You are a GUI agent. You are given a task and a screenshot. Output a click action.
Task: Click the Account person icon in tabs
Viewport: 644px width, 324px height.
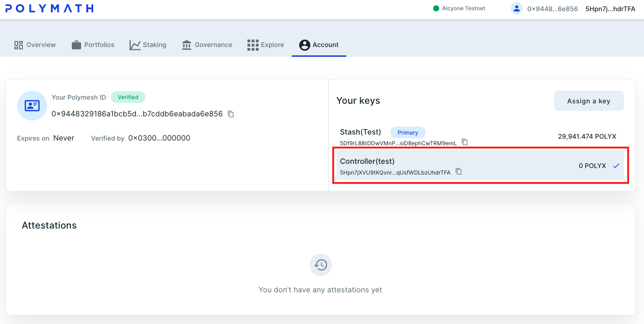305,45
